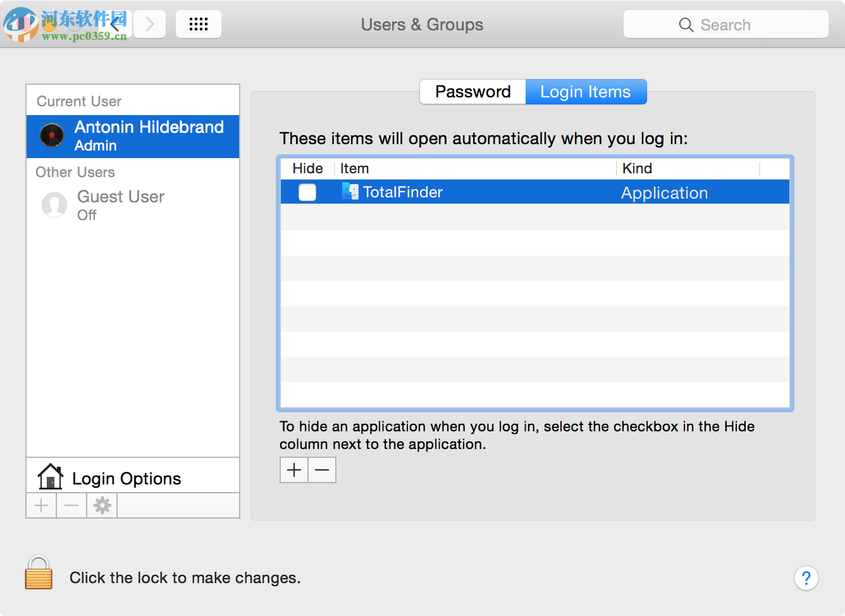Viewport: 845px width, 616px height.
Task: Click the search magnifier in search field
Action: pos(686,25)
